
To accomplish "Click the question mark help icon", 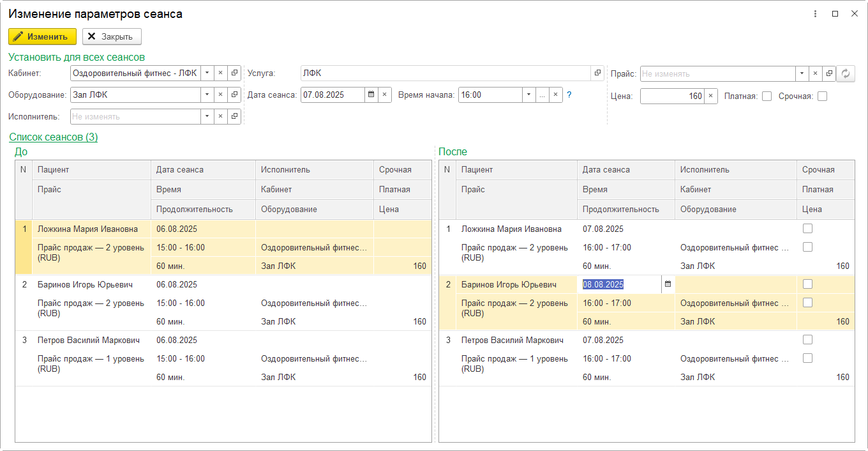I will click(569, 95).
